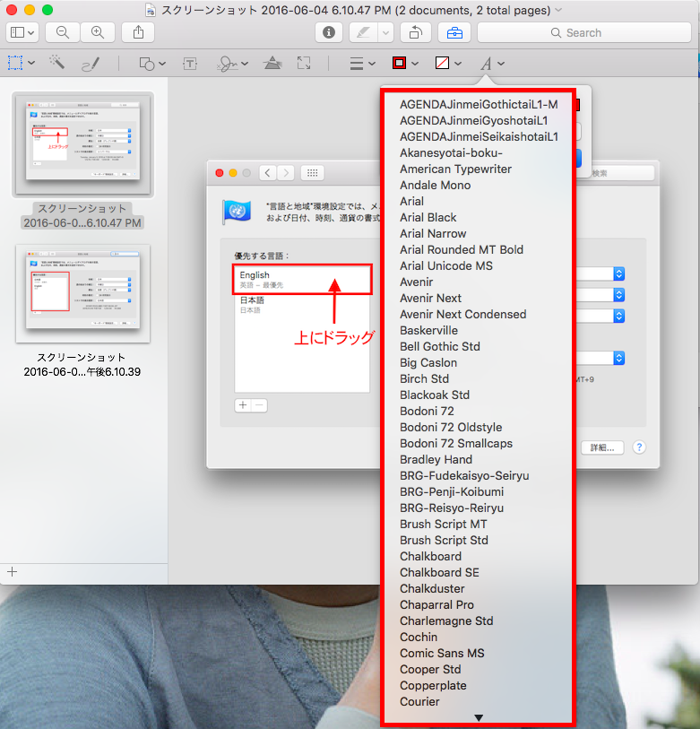Show the Inspector info button
Image resolution: width=700 pixels, height=729 pixels.
[329, 32]
